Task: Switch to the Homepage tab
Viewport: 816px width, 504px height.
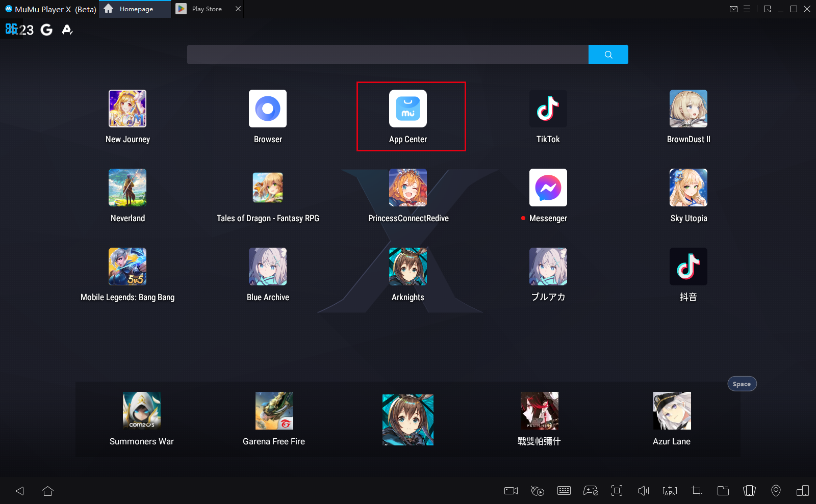Action: tap(135, 9)
